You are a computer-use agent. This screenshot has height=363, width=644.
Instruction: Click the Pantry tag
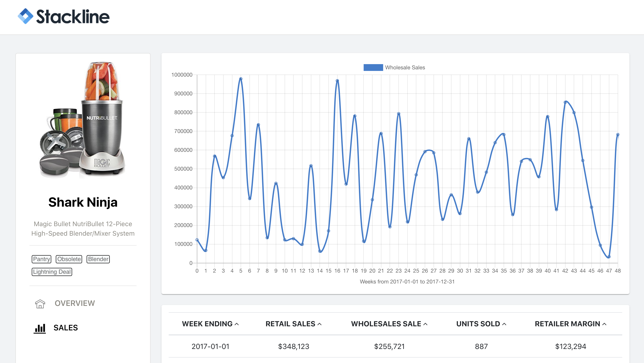coord(41,259)
